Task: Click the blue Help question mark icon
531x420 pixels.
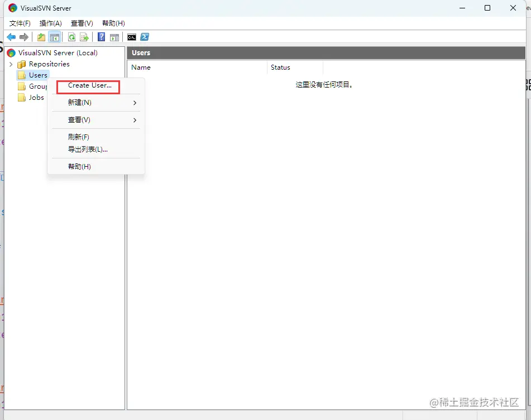Action: pyautogui.click(x=101, y=37)
